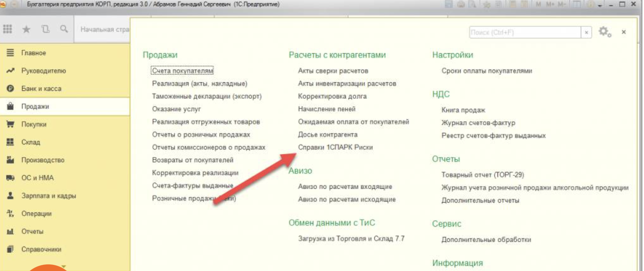Open the Зарплата и кадры section

48,196
